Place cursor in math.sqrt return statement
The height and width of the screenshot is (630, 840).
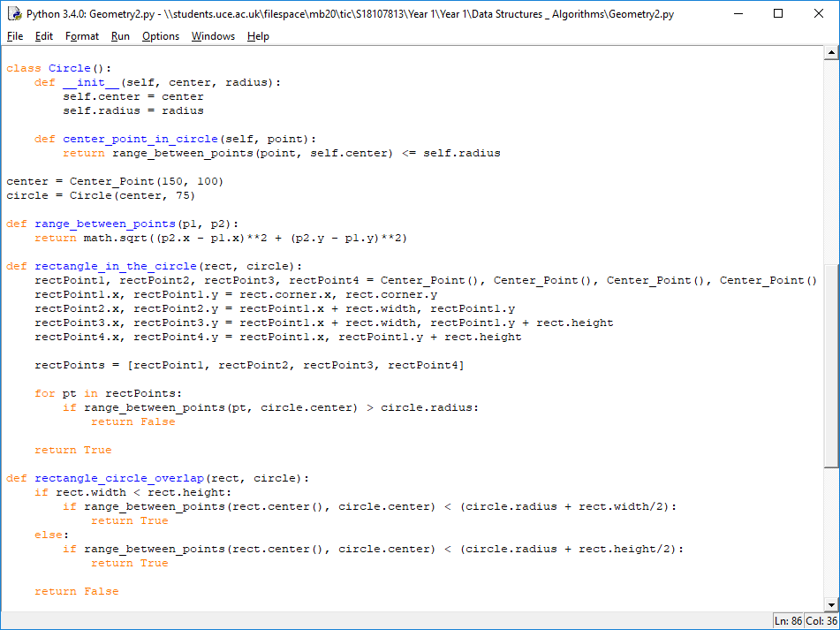pyautogui.click(x=221, y=238)
